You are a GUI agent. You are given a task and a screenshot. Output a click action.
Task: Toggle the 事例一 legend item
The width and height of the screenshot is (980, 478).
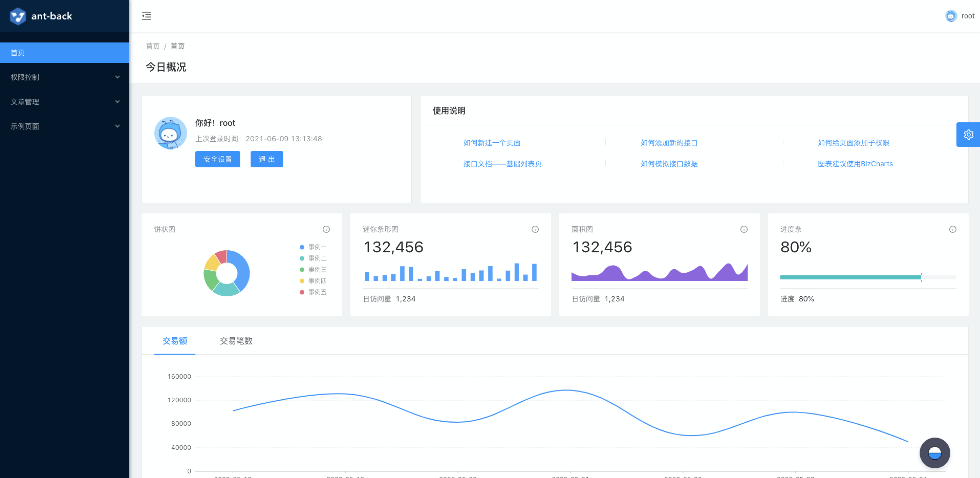tap(313, 247)
